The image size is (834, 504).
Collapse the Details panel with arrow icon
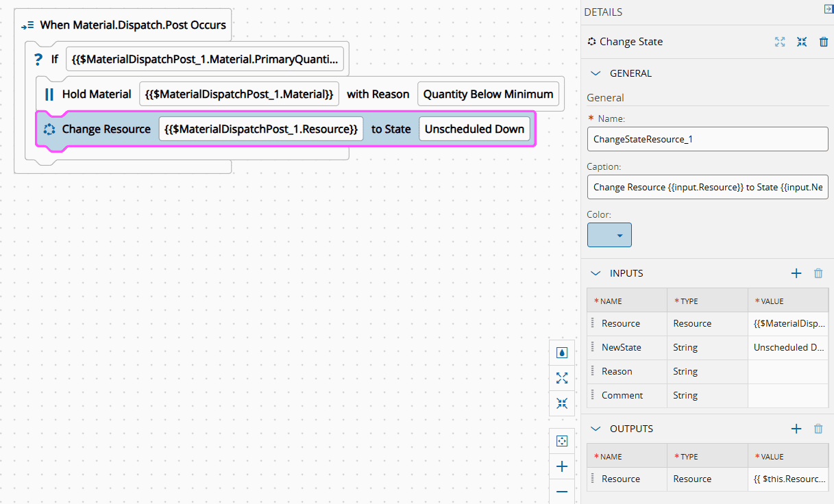[828, 9]
